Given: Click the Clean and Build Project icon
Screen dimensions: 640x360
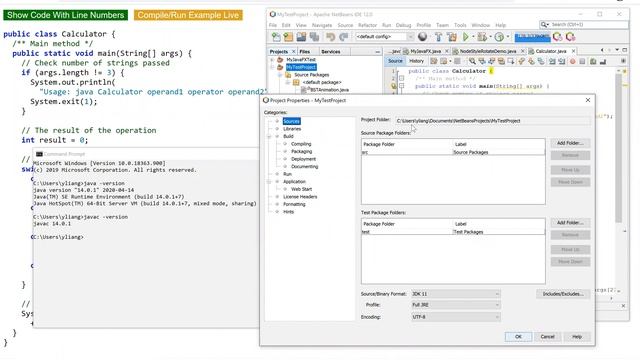Looking at the screenshot, I should click(452, 37).
